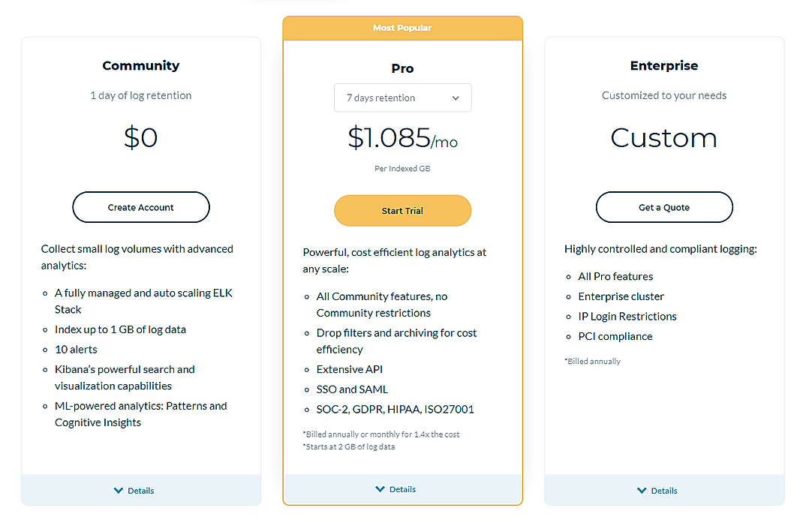Open the 7 days retention dropdown
This screenshot has height=532, width=803.
[x=402, y=98]
